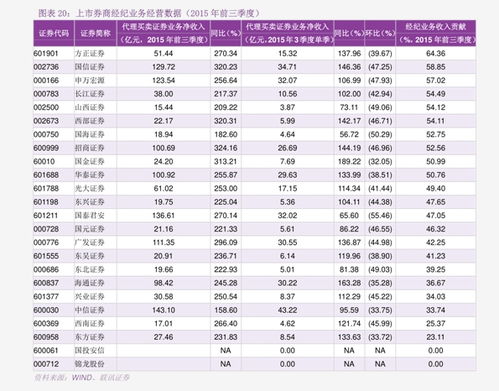Select the value 189.22

[x=349, y=161]
